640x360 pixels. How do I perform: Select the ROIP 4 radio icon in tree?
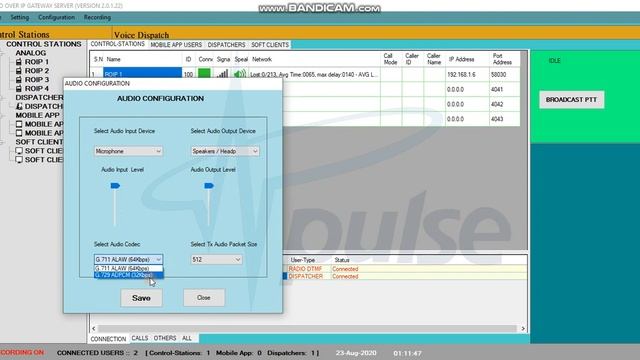point(19,89)
